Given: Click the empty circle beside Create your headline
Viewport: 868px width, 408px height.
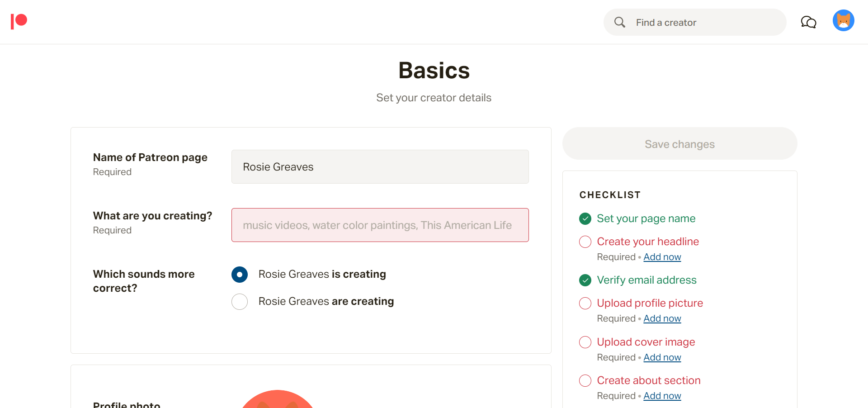Looking at the screenshot, I should tap(585, 242).
